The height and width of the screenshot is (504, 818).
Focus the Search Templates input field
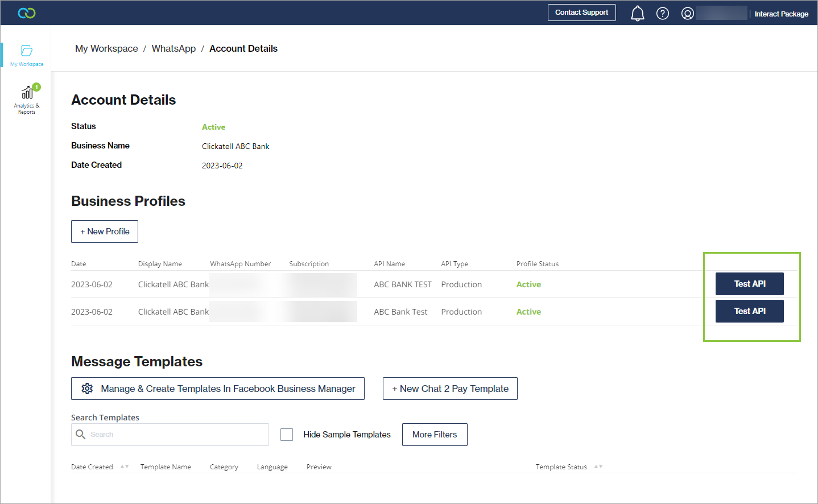[176, 435]
